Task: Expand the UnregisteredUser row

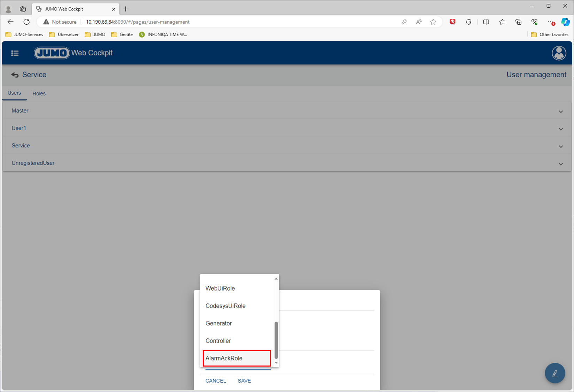Action: 561,164
